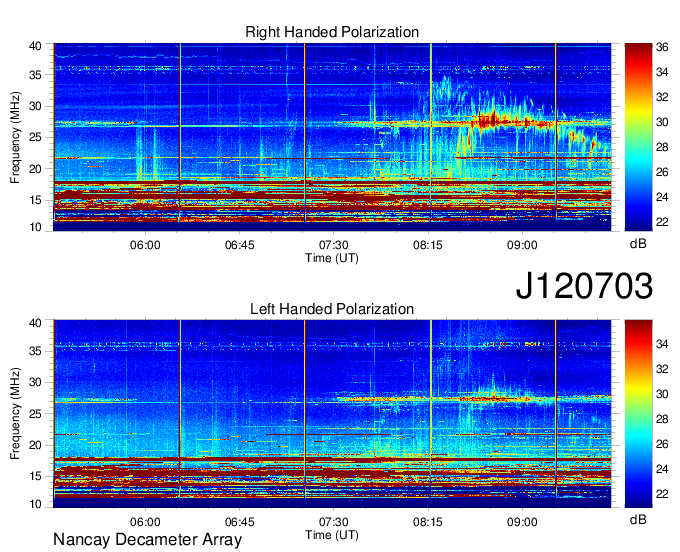This screenshot has width=680, height=552.
Task: Click the 36 dB value on the upper colorbar
Action: (662, 47)
